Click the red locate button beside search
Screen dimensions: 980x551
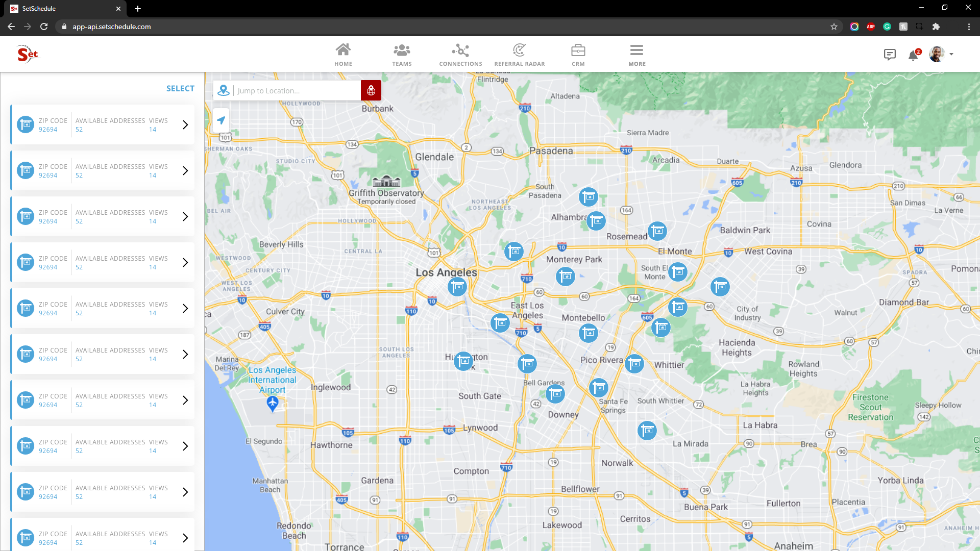[371, 90]
